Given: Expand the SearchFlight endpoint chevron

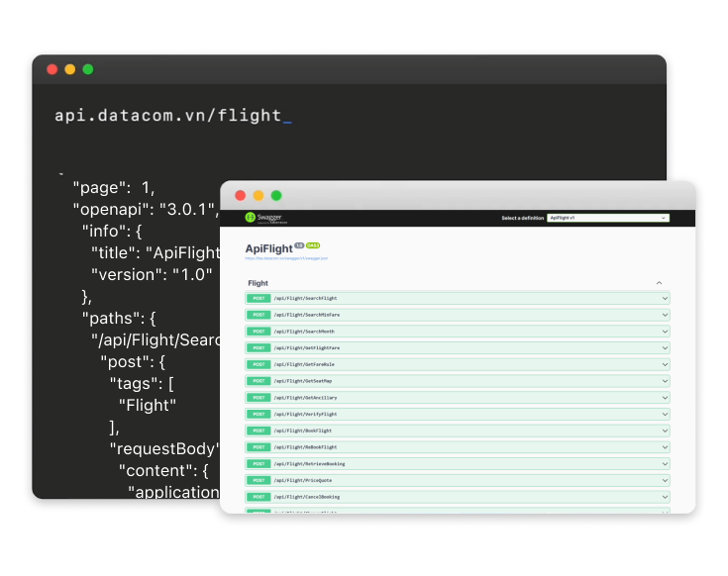Looking at the screenshot, I should coord(665,298).
